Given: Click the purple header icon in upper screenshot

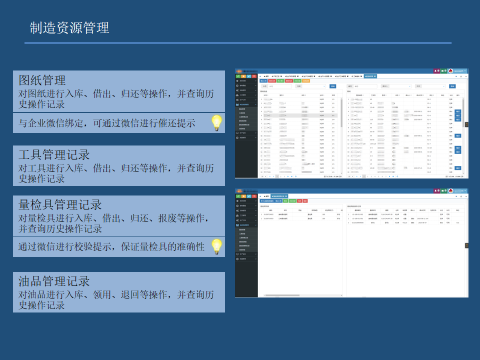Looking at the screenshot, I should pos(437,71).
